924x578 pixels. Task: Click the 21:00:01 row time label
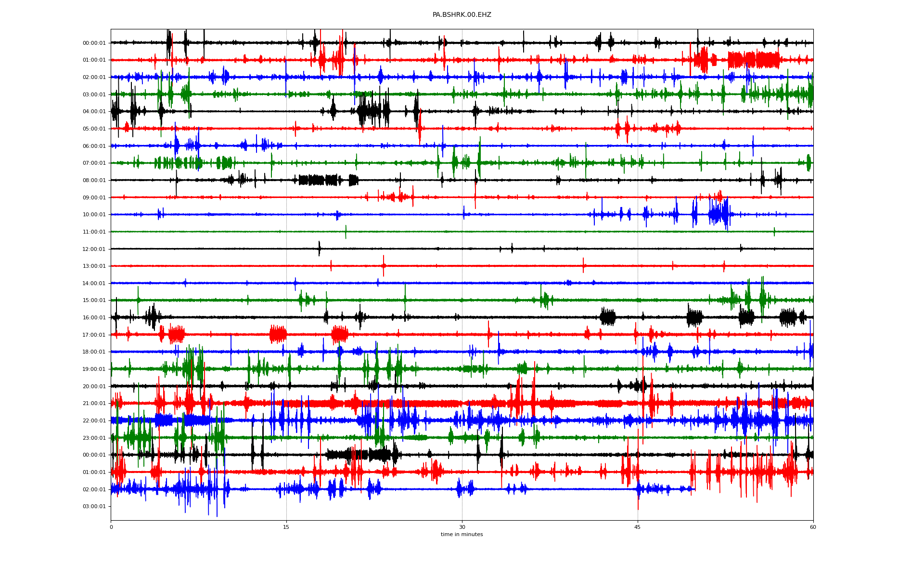click(94, 404)
